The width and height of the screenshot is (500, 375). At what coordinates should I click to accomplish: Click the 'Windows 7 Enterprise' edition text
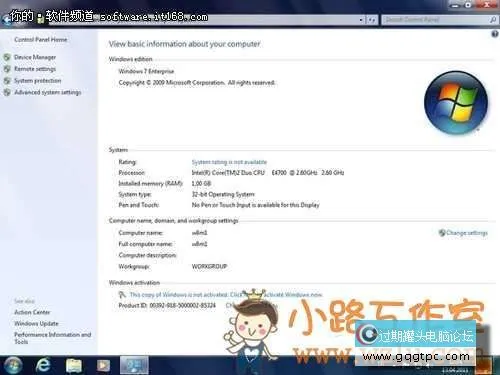coord(146,71)
